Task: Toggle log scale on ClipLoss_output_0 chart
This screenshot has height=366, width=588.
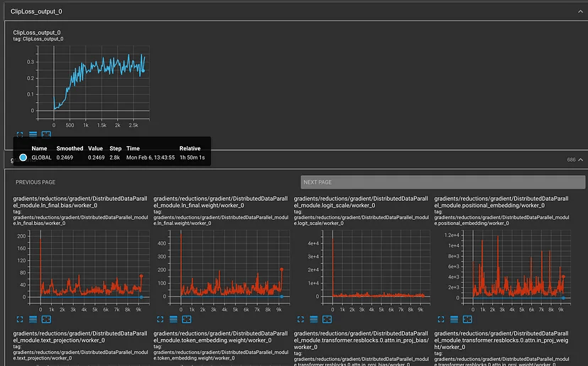Action: [x=33, y=134]
